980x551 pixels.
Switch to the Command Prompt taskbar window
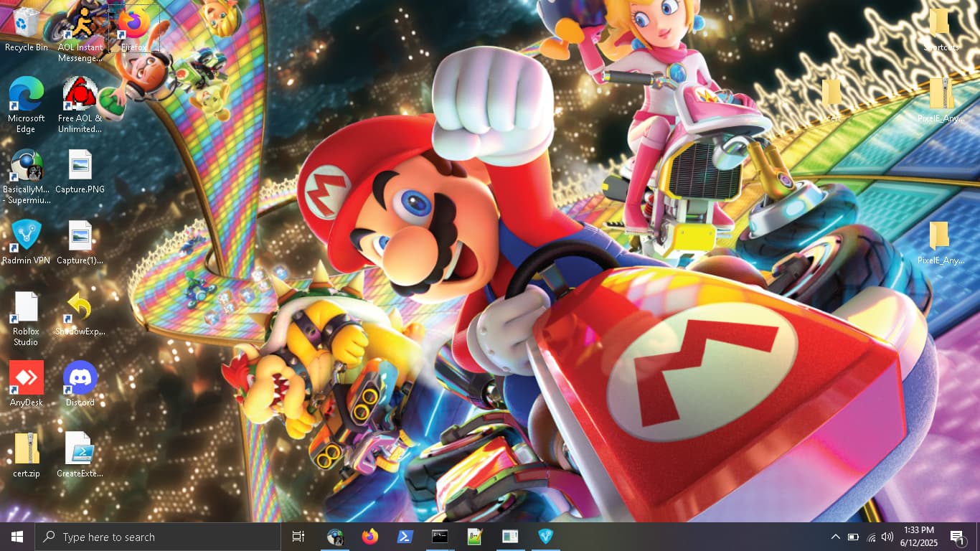(x=440, y=537)
